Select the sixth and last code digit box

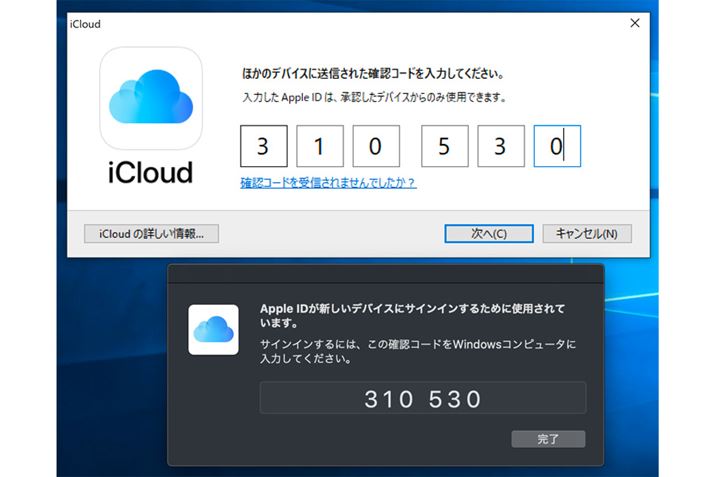pos(557,147)
